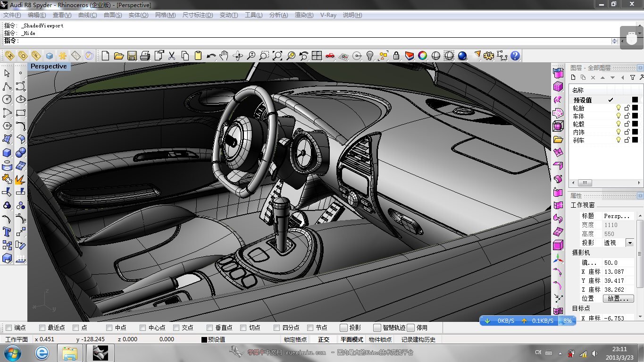Click the 内饰 layer color swatch
This screenshot has height=362, width=644.
click(x=635, y=132)
